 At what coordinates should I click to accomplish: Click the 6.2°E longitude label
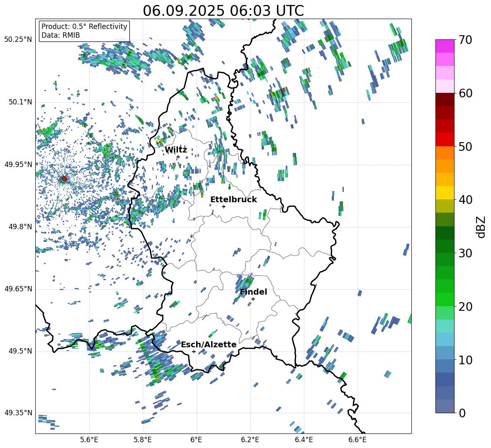pyautogui.click(x=250, y=440)
